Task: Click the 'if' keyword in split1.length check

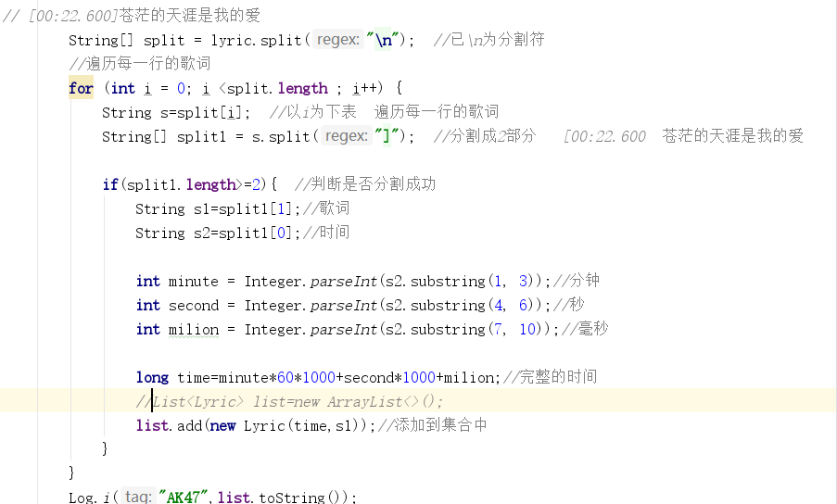Action: point(110,184)
